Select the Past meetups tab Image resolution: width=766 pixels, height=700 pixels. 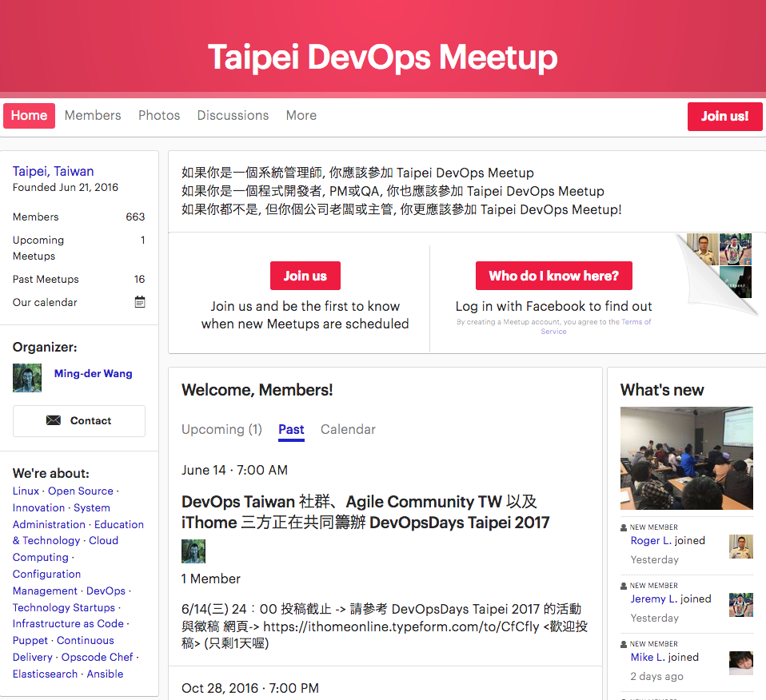pyautogui.click(x=291, y=430)
